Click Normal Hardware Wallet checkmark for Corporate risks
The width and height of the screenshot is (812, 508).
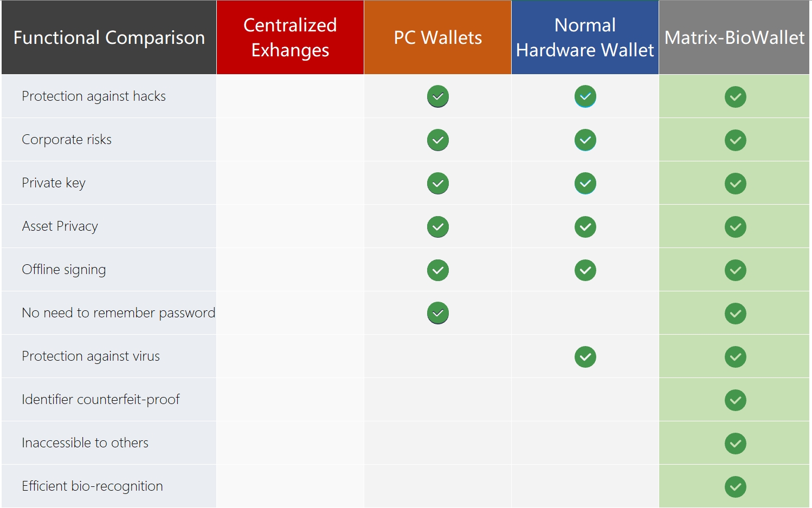click(x=585, y=140)
